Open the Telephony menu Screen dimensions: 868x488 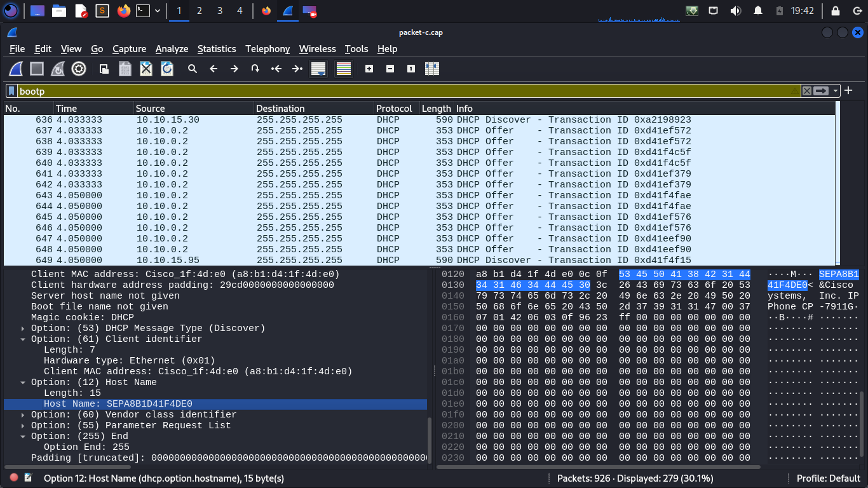pyautogui.click(x=268, y=49)
